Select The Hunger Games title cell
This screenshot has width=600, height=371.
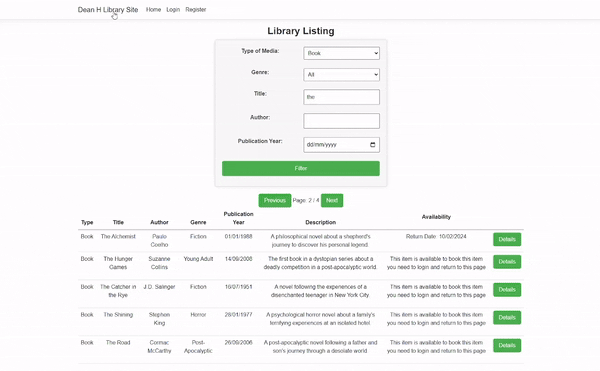tap(118, 263)
